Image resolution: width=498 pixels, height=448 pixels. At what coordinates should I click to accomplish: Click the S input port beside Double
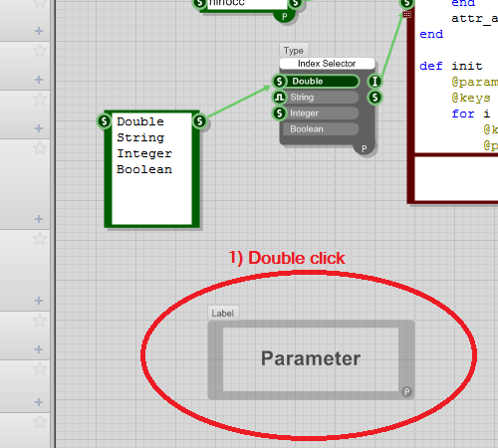pos(279,82)
